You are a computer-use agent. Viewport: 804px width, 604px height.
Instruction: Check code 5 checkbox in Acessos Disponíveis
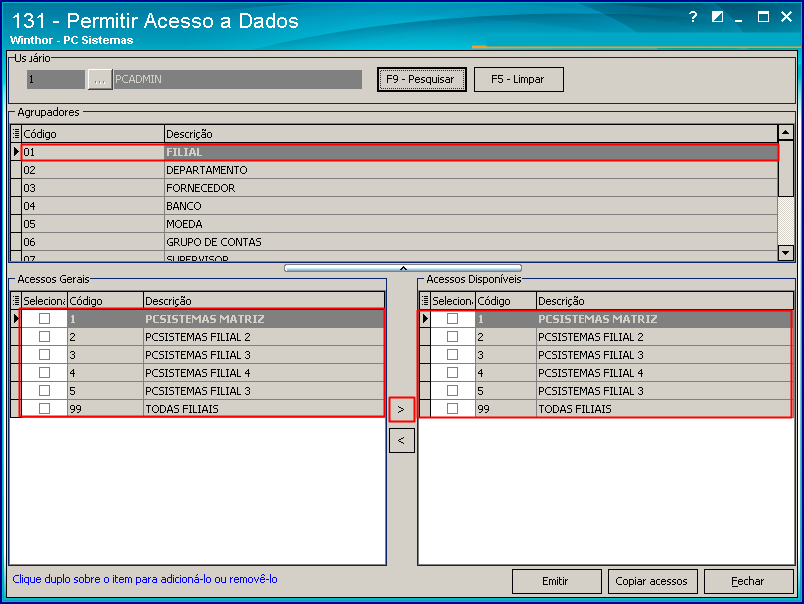[x=452, y=390]
